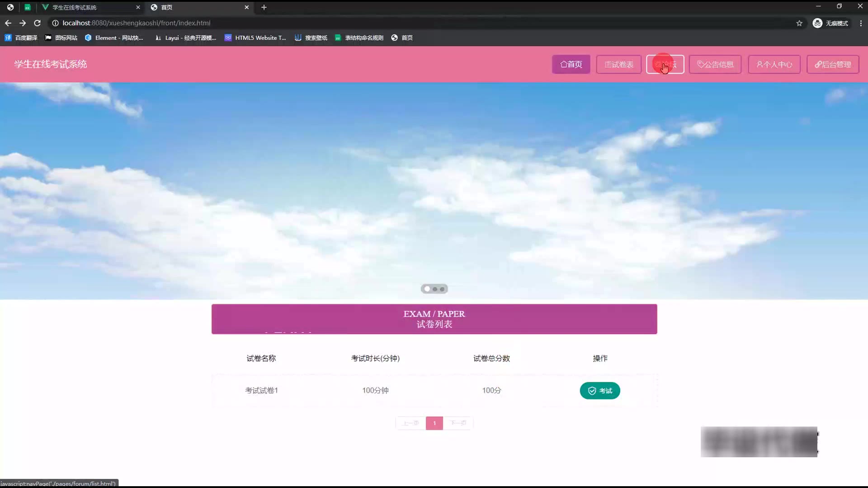This screenshot has height=488, width=868.
Task: Select the third carousel indicator dot
Action: click(442, 289)
